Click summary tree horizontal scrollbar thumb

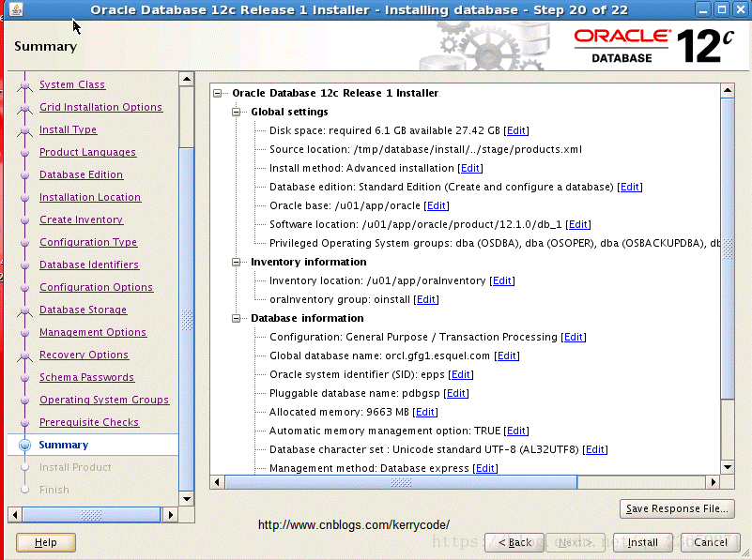click(x=401, y=482)
